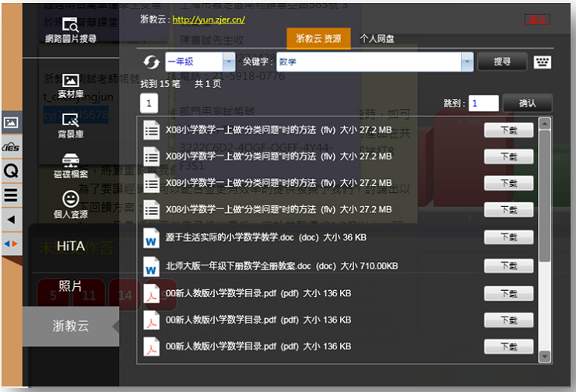
Task: Click the 确认 confirm button
Action: tap(527, 103)
